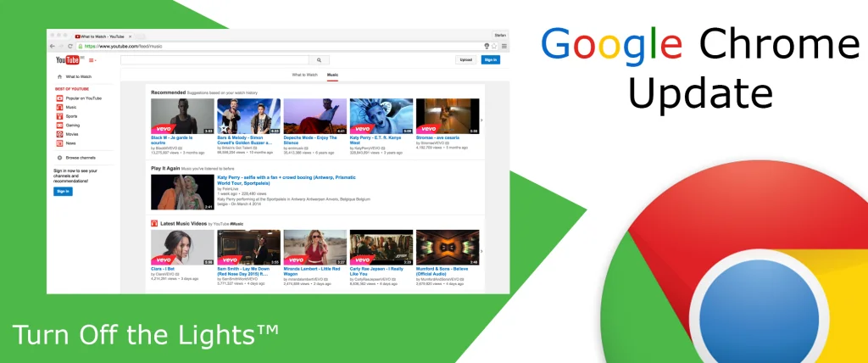Click the YouTube search input field
Viewport: 868px width, 363px height.
214,60
